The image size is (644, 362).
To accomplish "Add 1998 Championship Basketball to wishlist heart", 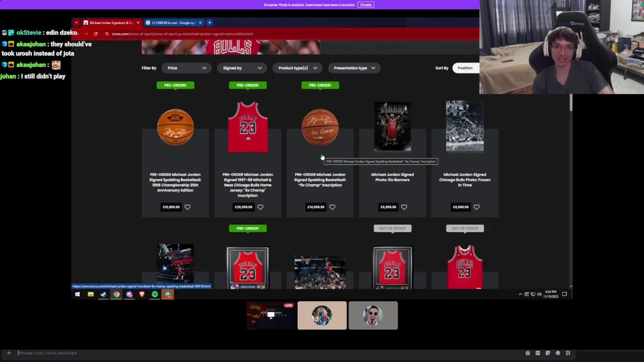I will coord(187,207).
